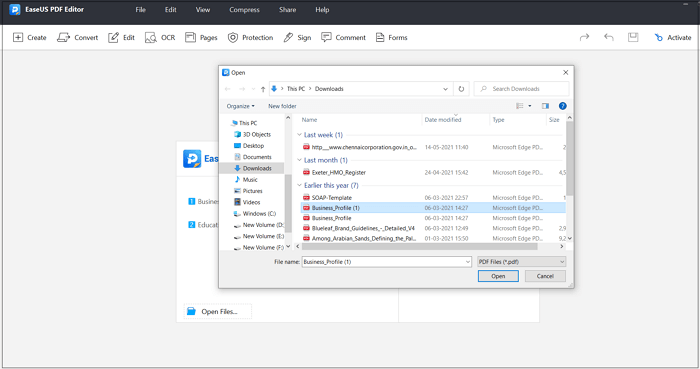Open the File name combo dropdown
700x369 pixels.
coord(467,262)
